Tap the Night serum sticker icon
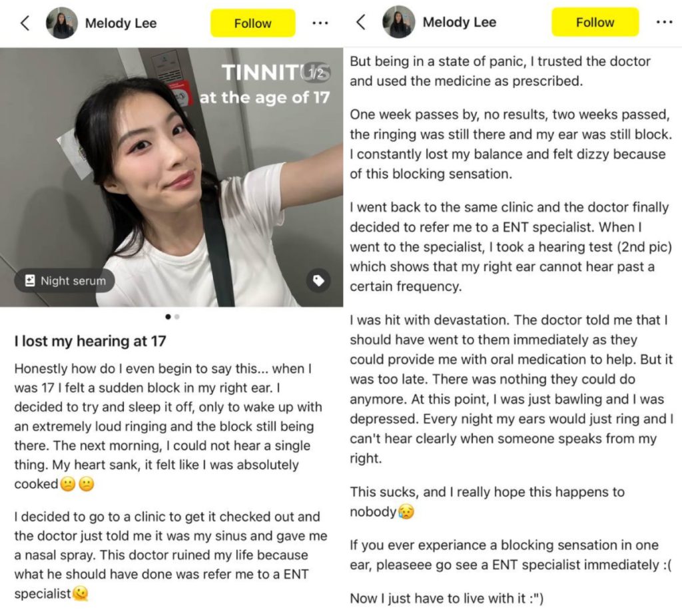The width and height of the screenshot is (682, 616). (x=30, y=280)
